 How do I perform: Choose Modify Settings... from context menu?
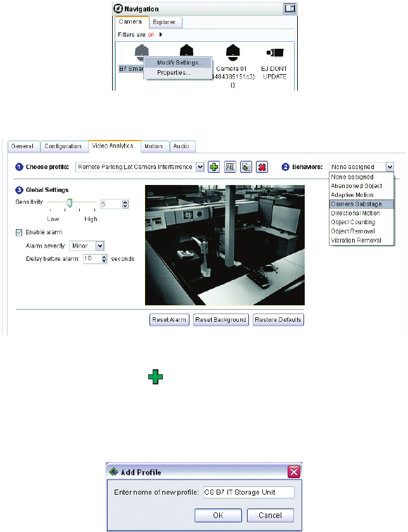pyautogui.click(x=178, y=63)
